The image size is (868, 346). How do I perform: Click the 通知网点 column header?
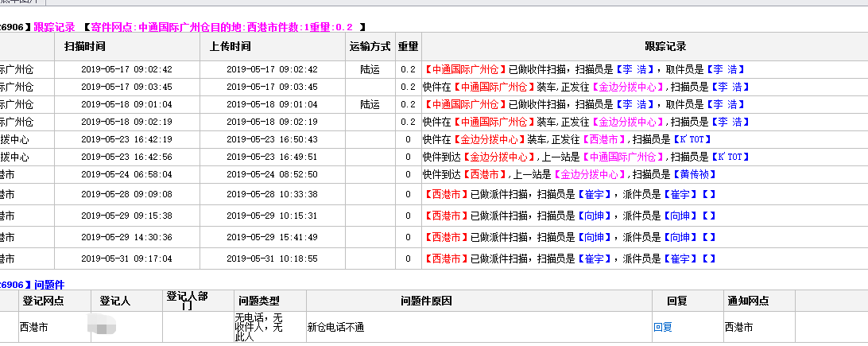pyautogui.click(x=748, y=301)
